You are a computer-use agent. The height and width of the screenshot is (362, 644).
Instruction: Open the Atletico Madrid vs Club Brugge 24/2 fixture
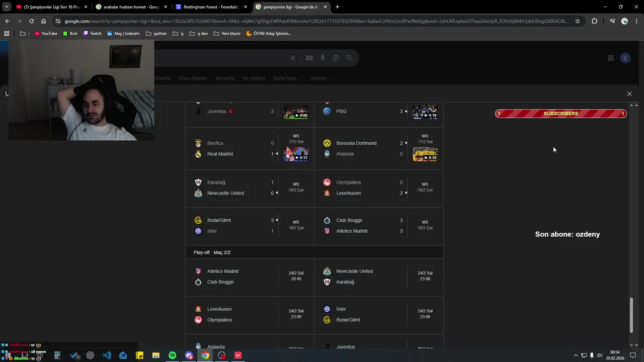click(250, 277)
